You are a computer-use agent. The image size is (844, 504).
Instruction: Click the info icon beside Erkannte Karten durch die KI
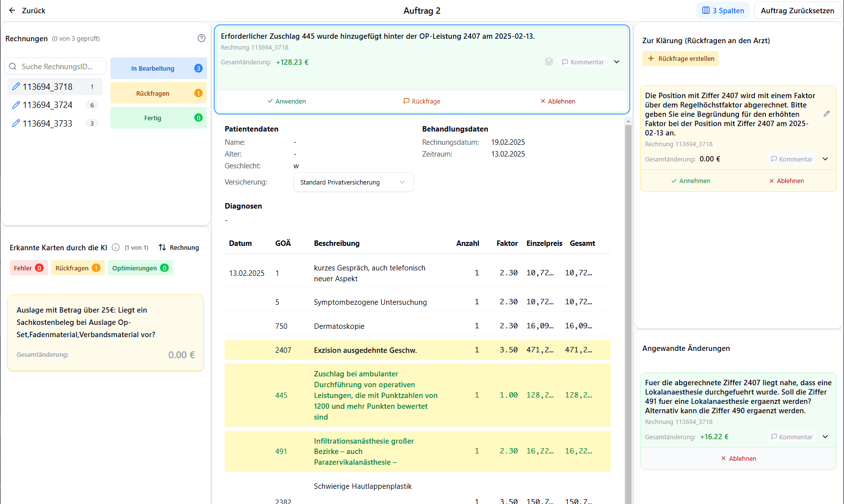click(115, 247)
